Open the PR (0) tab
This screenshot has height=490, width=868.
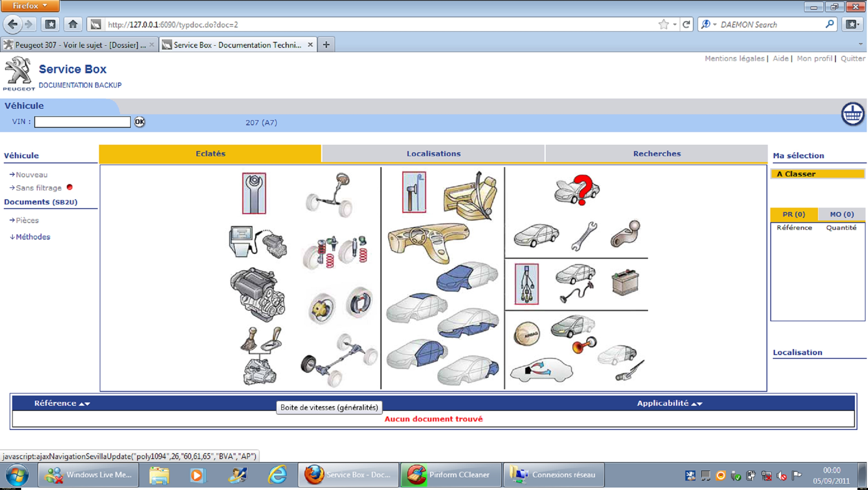coord(794,214)
